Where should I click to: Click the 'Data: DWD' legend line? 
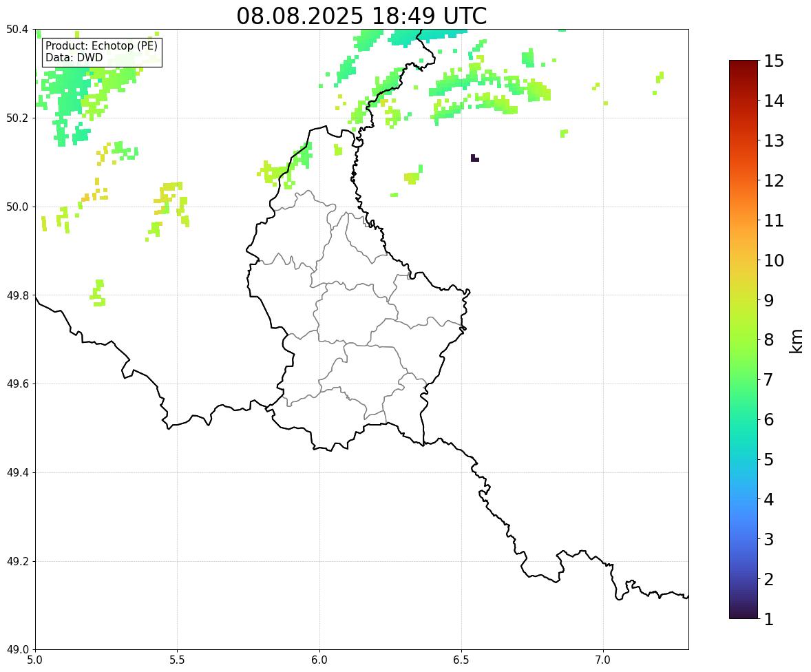tap(74, 57)
